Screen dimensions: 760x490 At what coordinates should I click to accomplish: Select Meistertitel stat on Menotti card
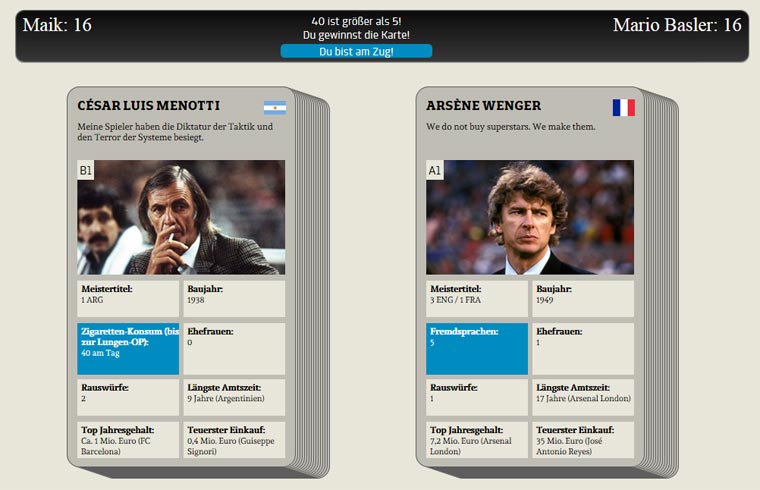click(x=128, y=298)
